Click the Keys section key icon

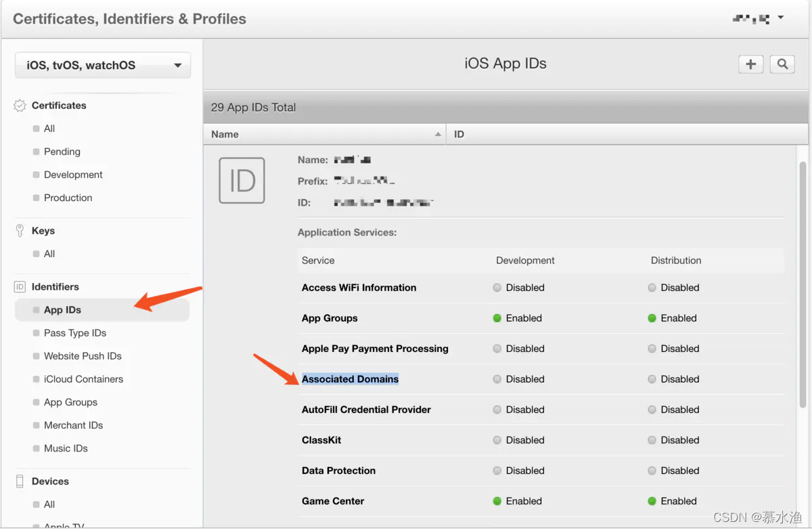point(20,231)
